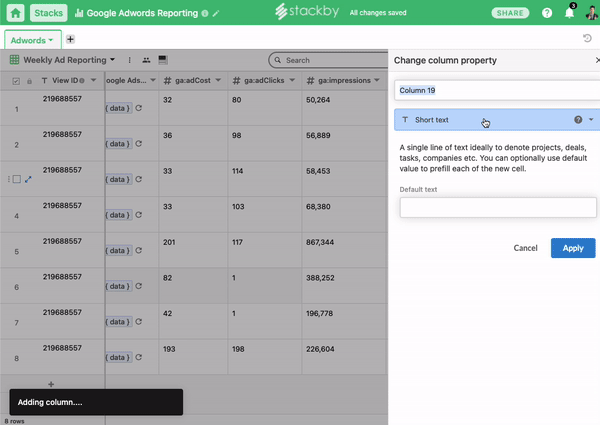Click the SHARE button
Screen dimensions: 600x425
pyautogui.click(x=510, y=13)
